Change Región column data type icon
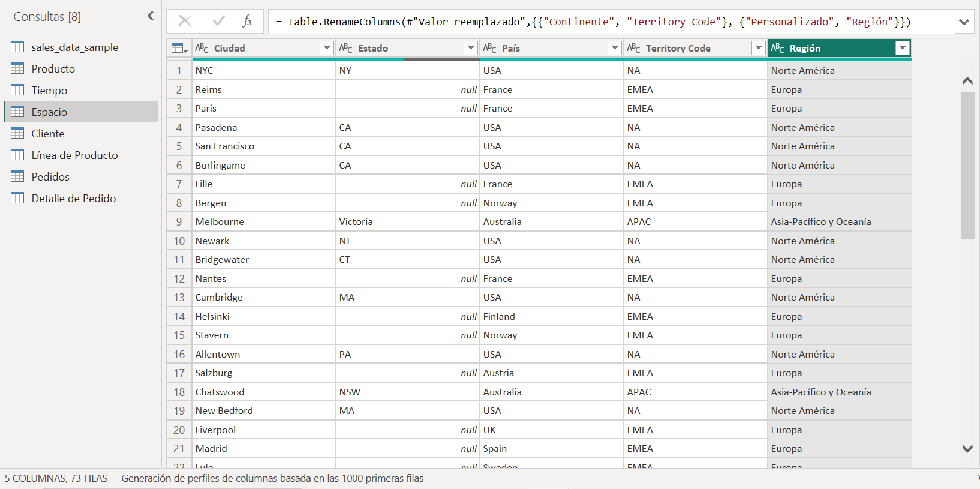 click(777, 48)
